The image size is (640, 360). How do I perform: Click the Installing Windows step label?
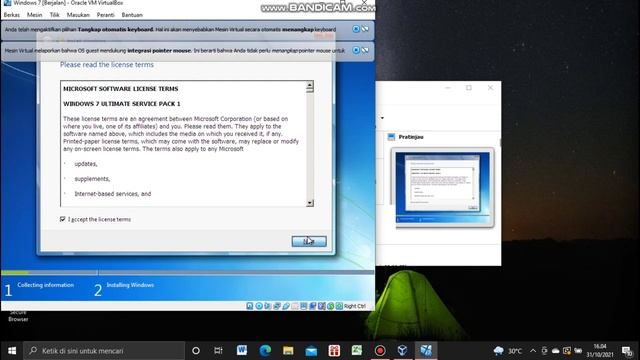tap(130, 285)
